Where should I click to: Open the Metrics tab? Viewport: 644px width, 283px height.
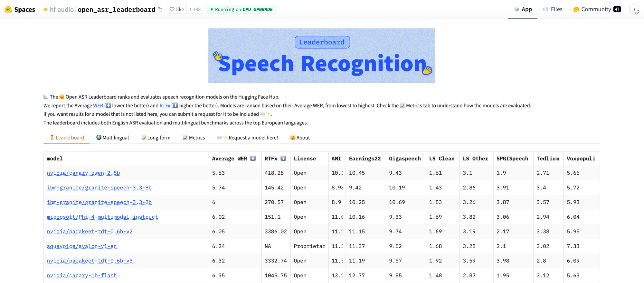tap(194, 138)
